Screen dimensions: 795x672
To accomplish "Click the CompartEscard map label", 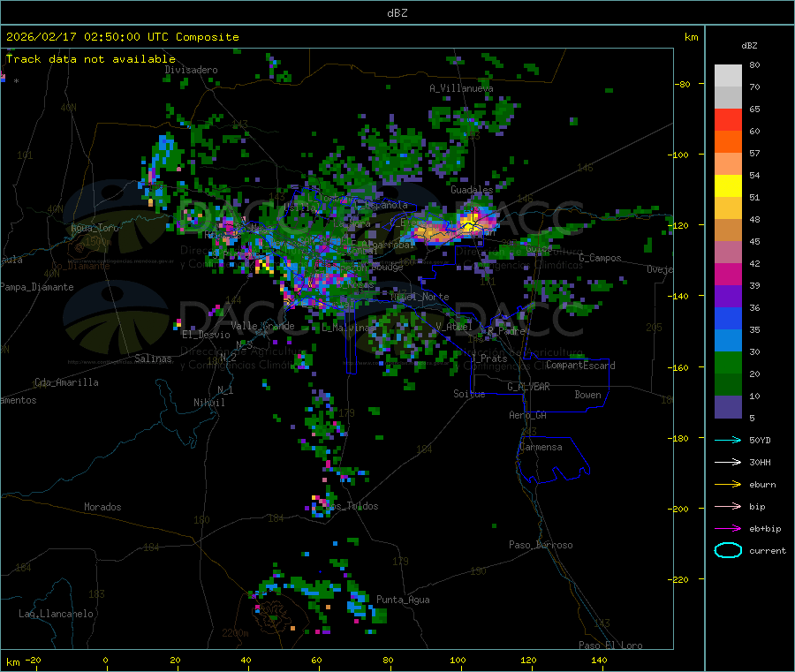I will [580, 365].
